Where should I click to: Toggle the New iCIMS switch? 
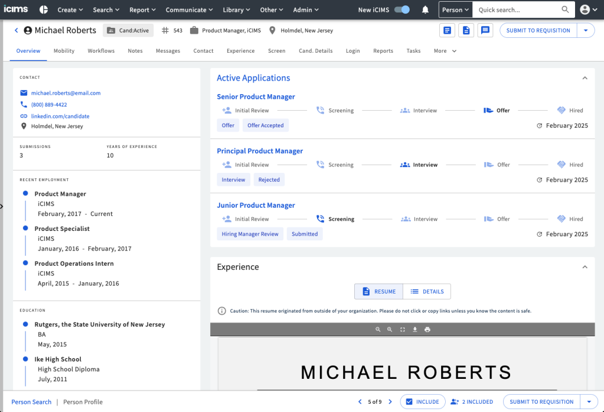401,10
